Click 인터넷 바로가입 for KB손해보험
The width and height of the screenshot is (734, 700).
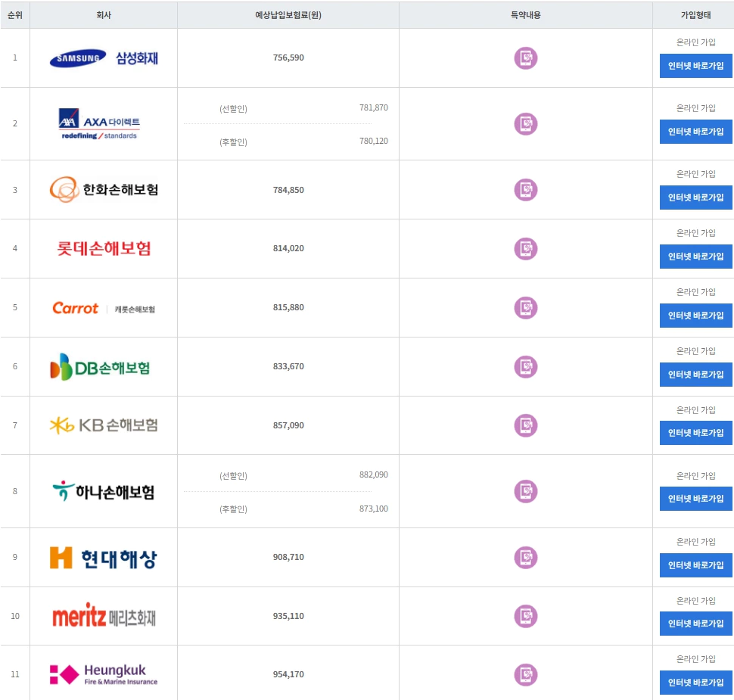coord(695,433)
